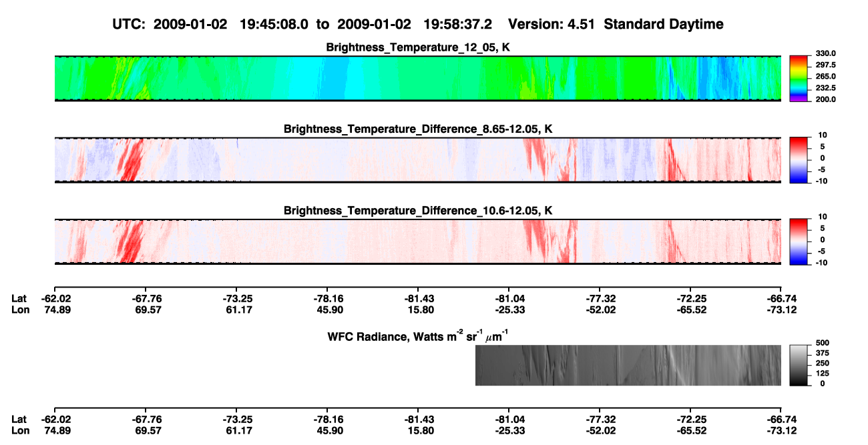This screenshot has width=868, height=445.
Task: Click the 8.65-12.05 difference image strip
Action: point(417,159)
